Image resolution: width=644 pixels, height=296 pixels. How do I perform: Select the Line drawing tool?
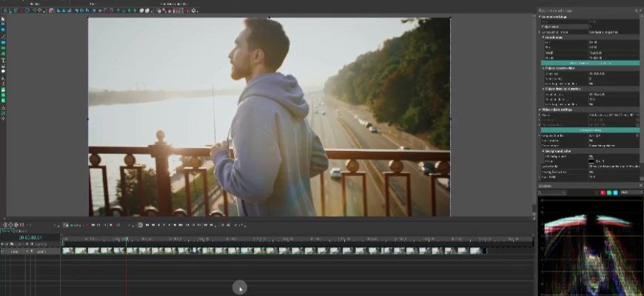(x=3, y=36)
